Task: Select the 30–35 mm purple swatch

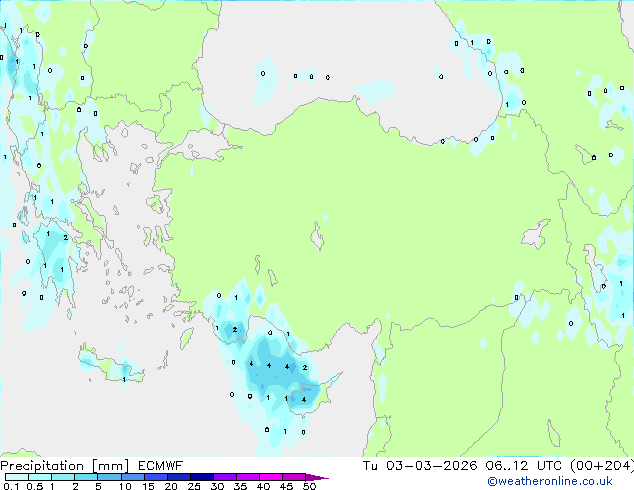Action: pyautogui.click(x=224, y=477)
